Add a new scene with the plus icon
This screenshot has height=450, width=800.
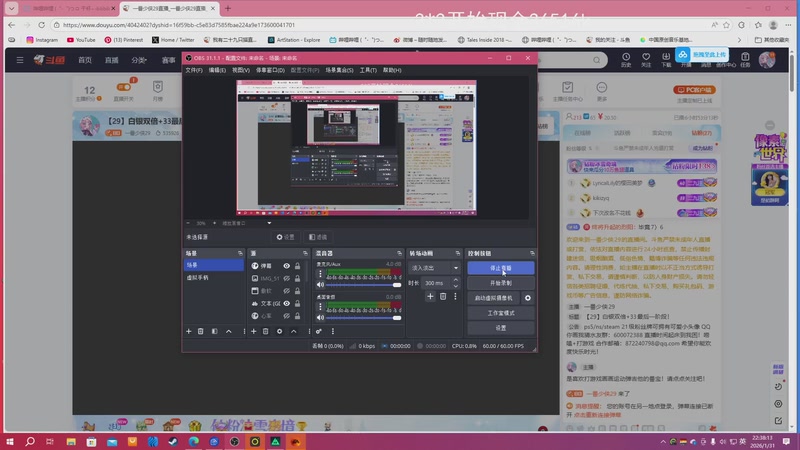tap(188, 331)
